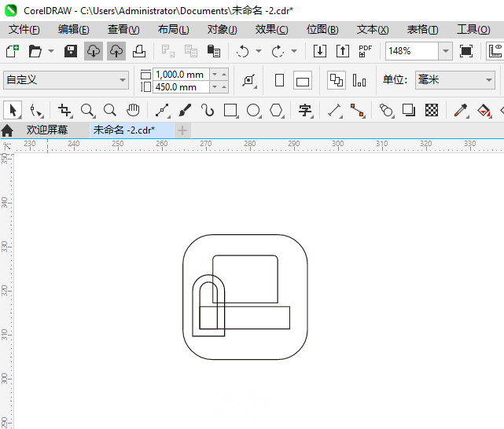
Task: Click the page width spinner arrows
Action: tap(219, 75)
